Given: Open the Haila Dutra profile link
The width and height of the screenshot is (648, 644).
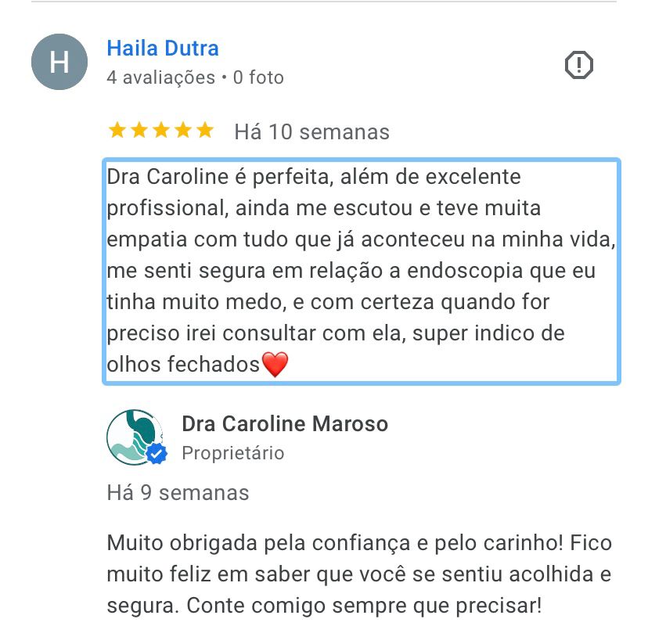Looking at the screenshot, I should [x=163, y=49].
